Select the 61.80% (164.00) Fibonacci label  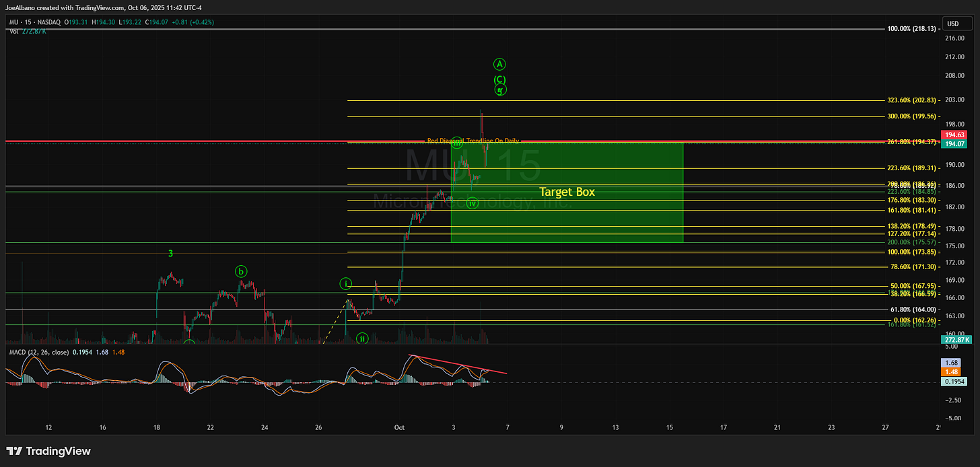click(912, 310)
